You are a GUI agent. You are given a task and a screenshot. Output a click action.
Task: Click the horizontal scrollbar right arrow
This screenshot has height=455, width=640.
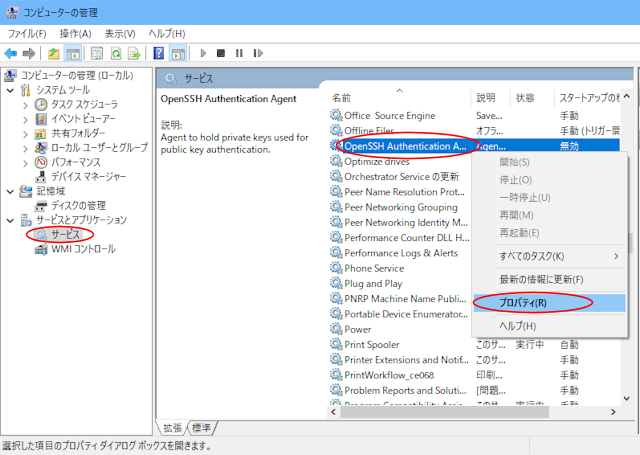[x=613, y=412]
